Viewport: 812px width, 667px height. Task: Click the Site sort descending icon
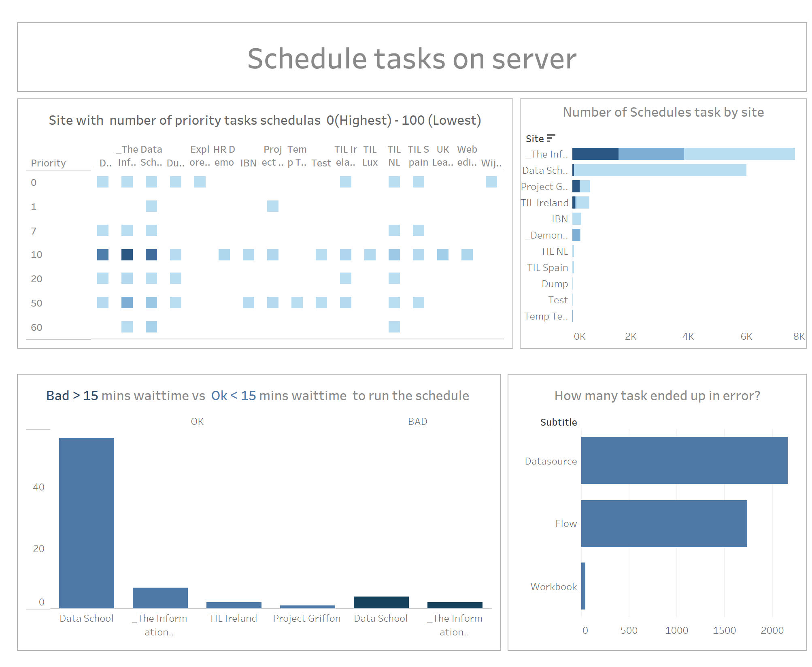(x=551, y=139)
